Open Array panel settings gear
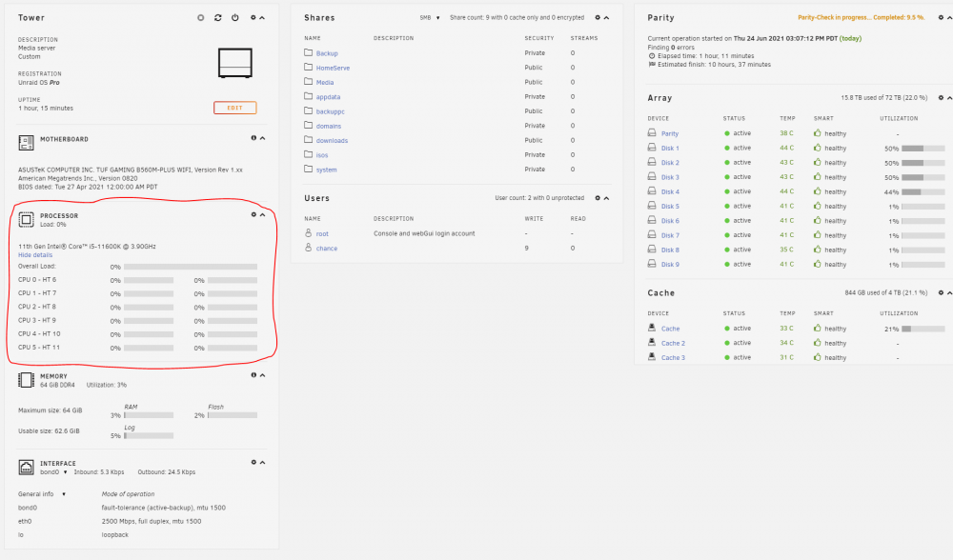This screenshot has height=560, width=953. click(941, 98)
